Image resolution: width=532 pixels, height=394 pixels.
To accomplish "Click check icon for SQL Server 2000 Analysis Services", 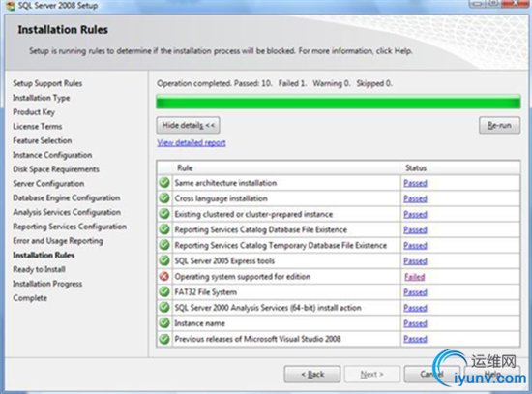I will pos(164,308).
